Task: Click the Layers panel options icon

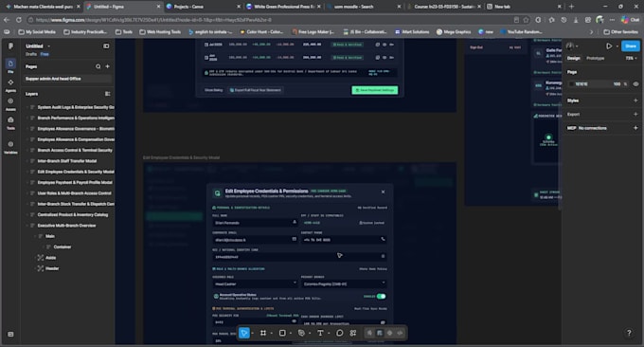Action: click(108, 94)
